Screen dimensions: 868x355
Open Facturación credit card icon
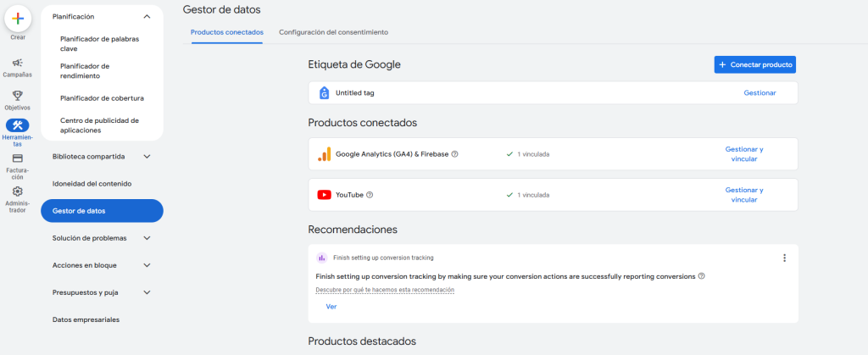pyautogui.click(x=18, y=158)
